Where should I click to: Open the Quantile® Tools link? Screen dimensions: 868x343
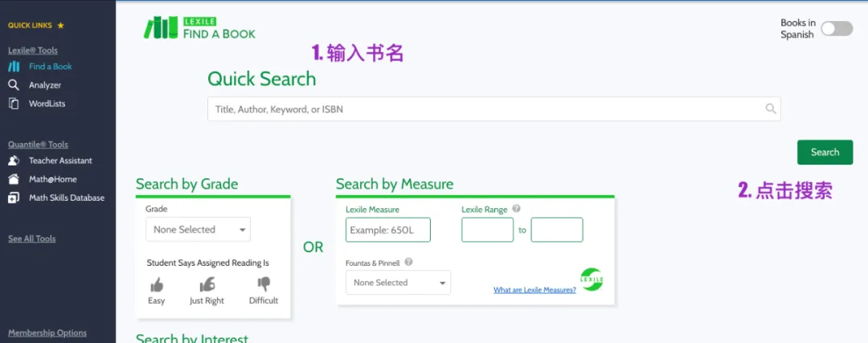(x=39, y=145)
